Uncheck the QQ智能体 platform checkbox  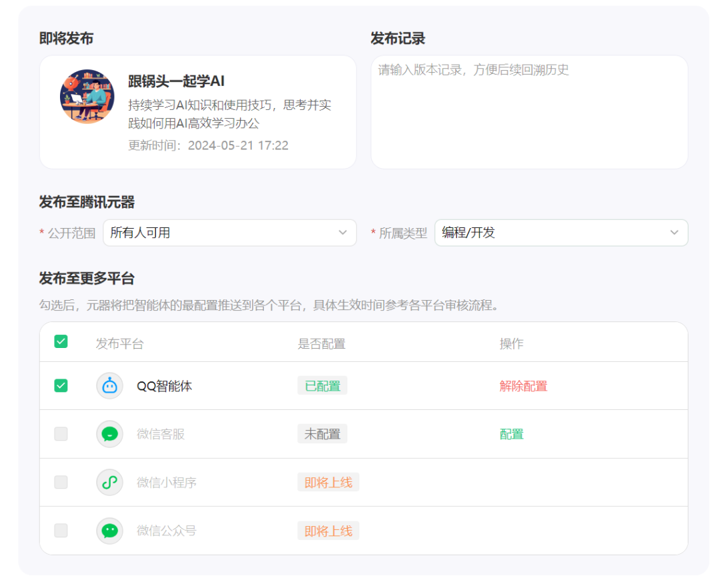pos(61,385)
